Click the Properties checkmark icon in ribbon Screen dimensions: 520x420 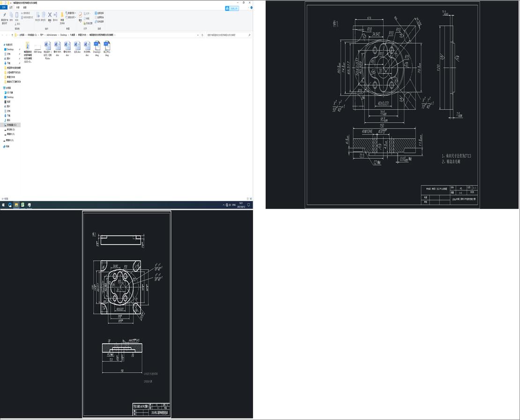(x=80, y=15)
